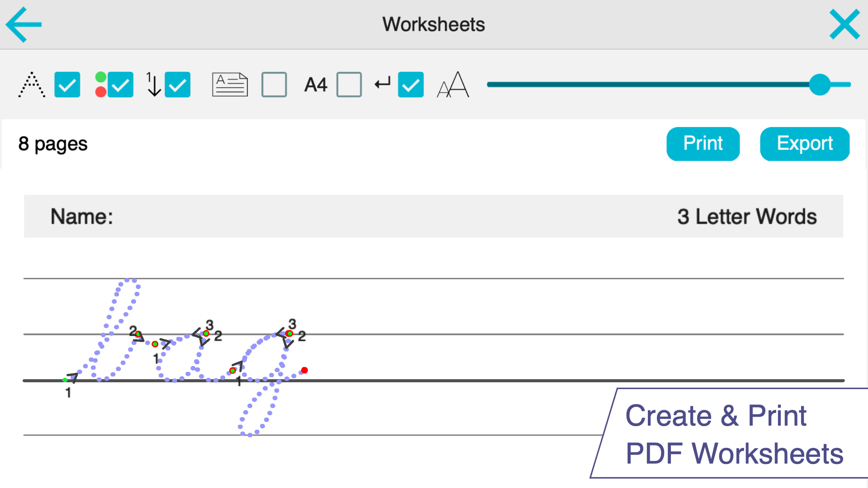Click the '8 pages' count label
This screenshot has width=868, height=488.
click(53, 144)
